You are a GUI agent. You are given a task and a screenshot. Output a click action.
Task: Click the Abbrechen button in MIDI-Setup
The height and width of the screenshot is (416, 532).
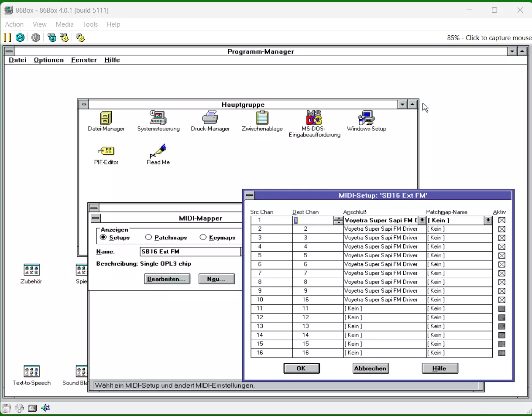[371, 368]
